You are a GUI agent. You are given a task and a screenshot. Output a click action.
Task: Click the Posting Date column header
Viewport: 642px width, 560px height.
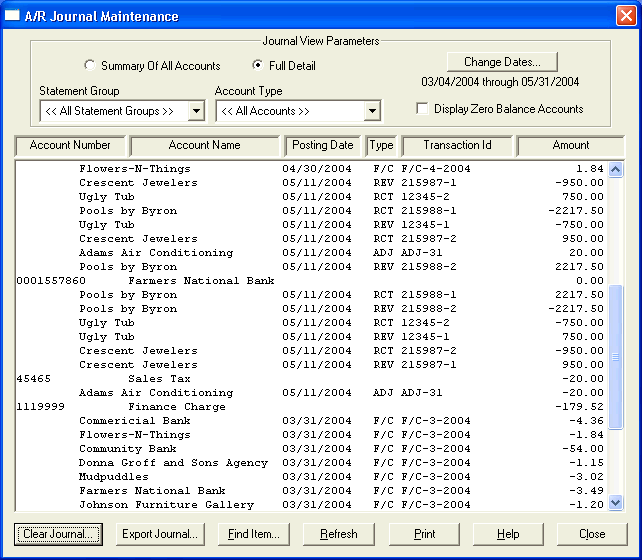(x=323, y=145)
